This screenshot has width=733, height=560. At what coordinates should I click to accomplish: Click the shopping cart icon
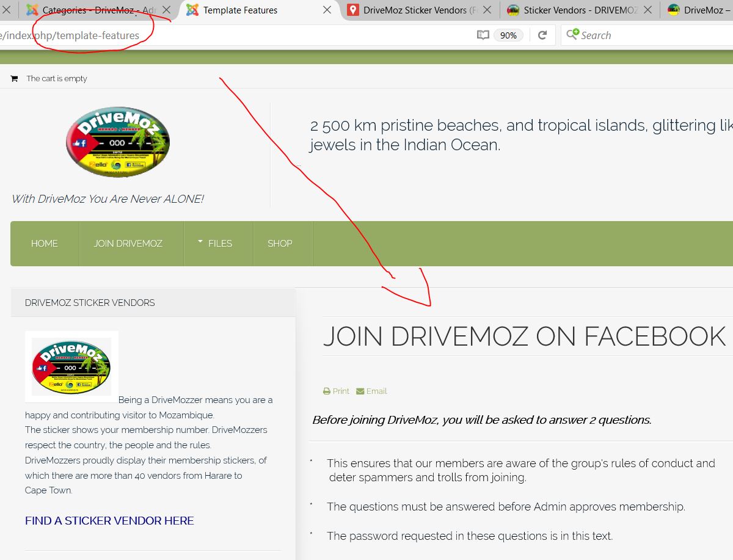tap(14, 78)
